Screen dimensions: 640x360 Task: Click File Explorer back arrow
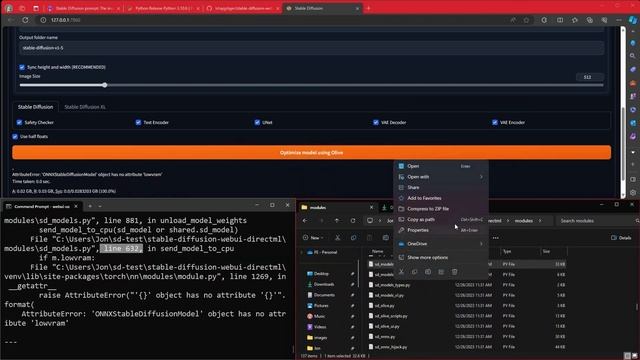coord(305,221)
